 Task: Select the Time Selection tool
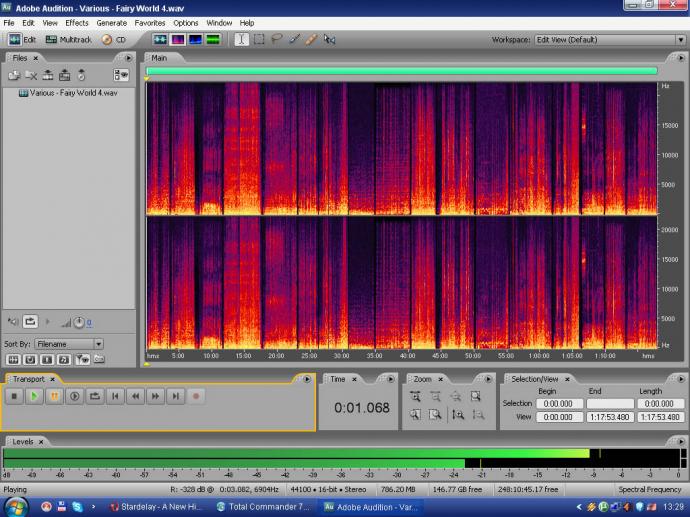(241, 40)
